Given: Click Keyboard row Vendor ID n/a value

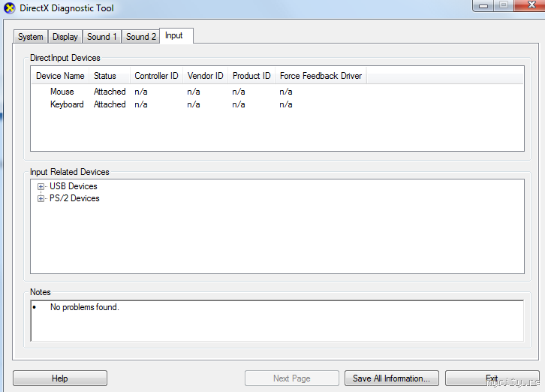Looking at the screenshot, I should [x=193, y=104].
